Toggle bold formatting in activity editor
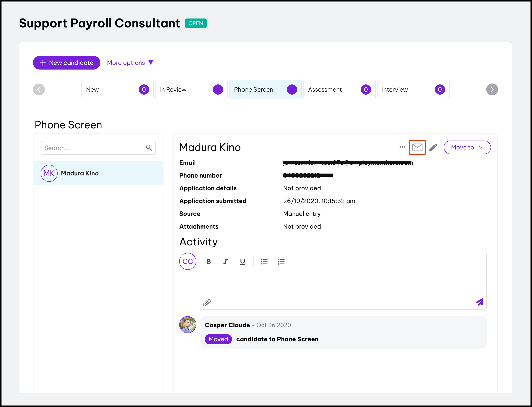Screen dimensions: 532x407 coord(209,262)
